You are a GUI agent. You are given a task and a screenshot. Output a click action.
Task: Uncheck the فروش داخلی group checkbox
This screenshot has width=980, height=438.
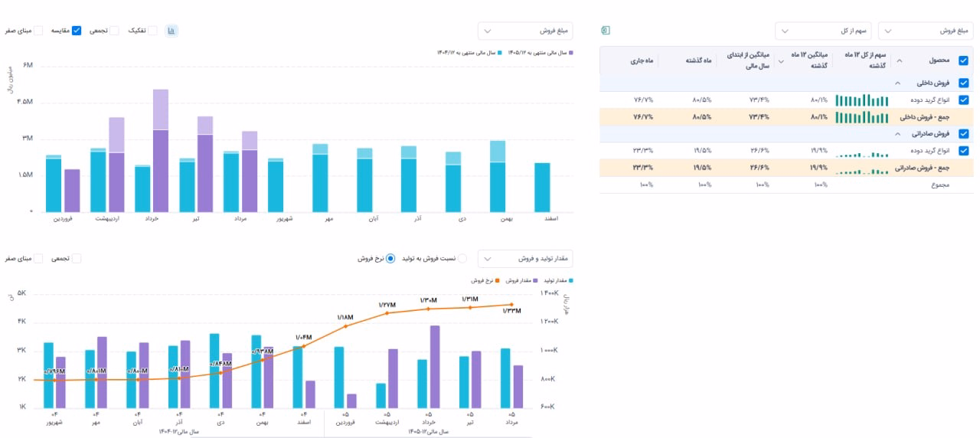[963, 83]
